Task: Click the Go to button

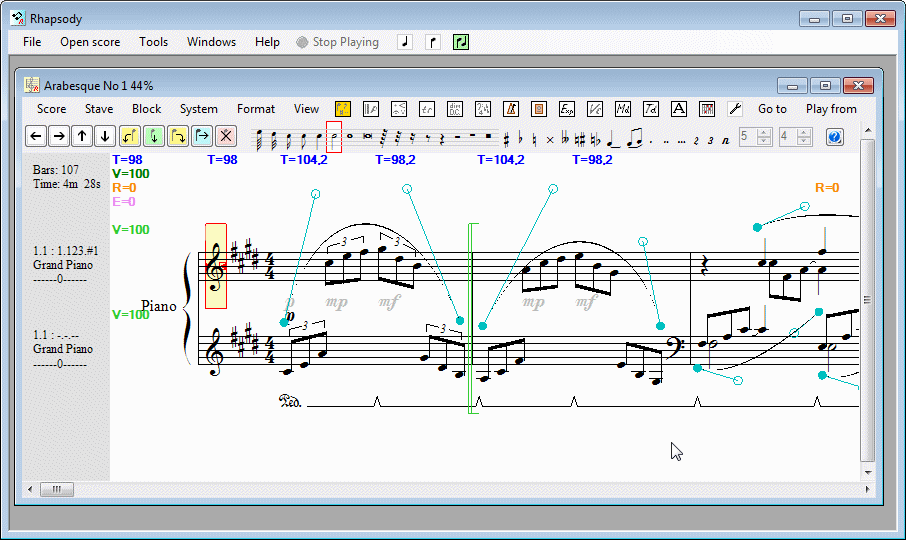Action: (x=772, y=109)
